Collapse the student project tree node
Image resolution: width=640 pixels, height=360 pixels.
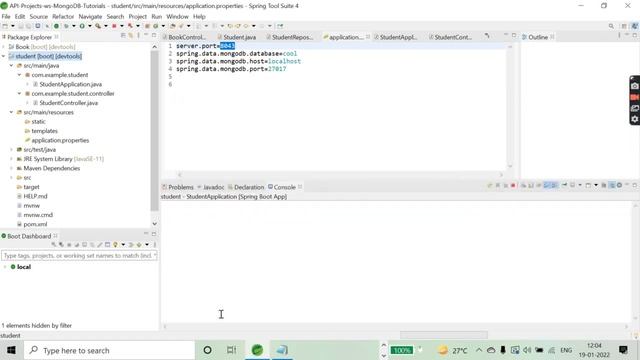[x=4, y=56]
